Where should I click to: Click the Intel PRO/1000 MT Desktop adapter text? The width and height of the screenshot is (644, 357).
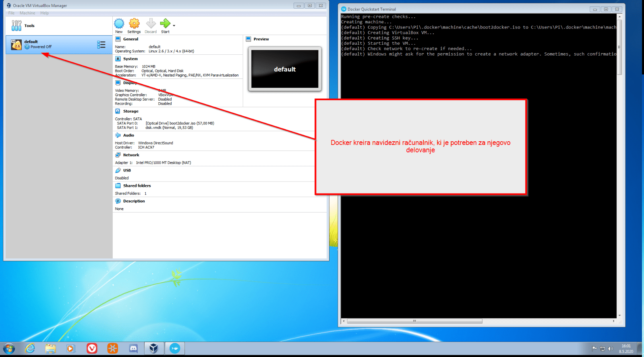(x=164, y=163)
